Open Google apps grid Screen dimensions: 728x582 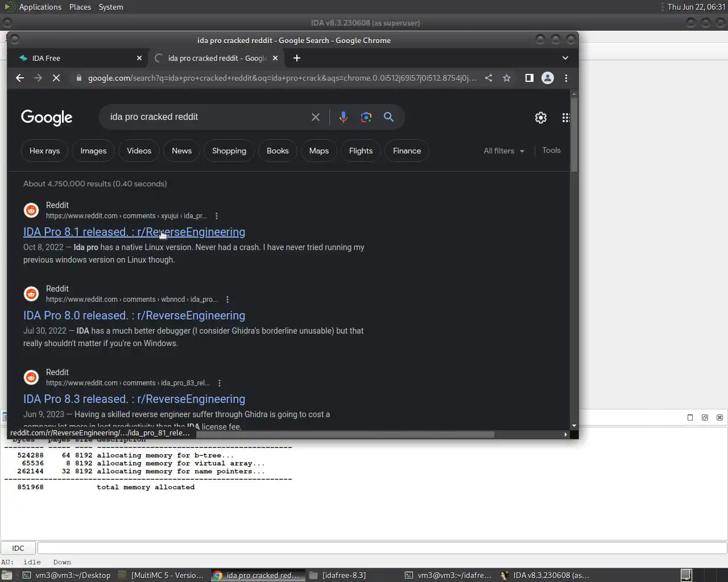click(566, 118)
